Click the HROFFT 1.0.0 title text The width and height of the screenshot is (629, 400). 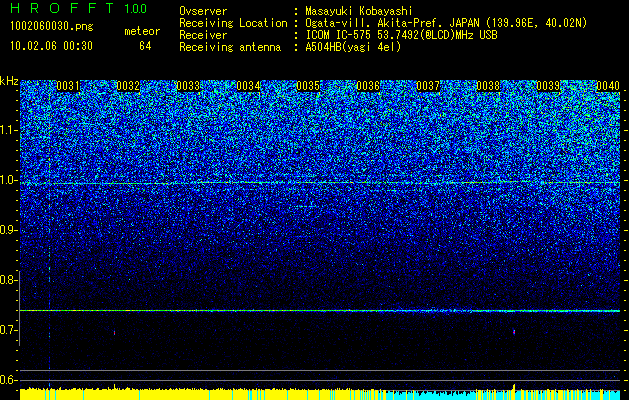(78, 8)
